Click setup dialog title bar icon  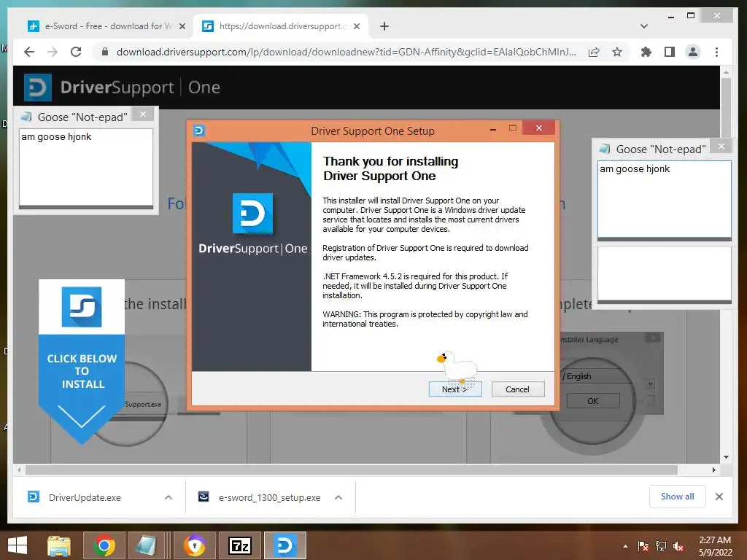point(199,131)
